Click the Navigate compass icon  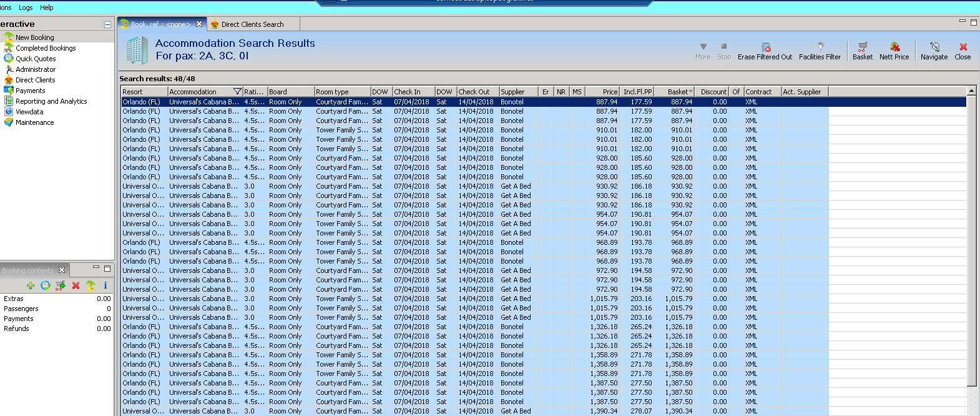[x=934, y=47]
